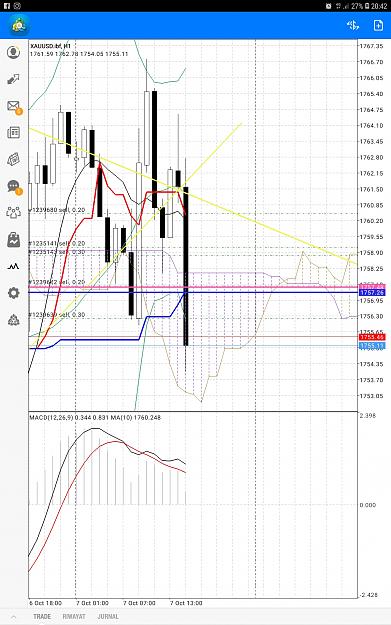
Task: Tap the MACD scale value 2.398
Action: (367, 415)
